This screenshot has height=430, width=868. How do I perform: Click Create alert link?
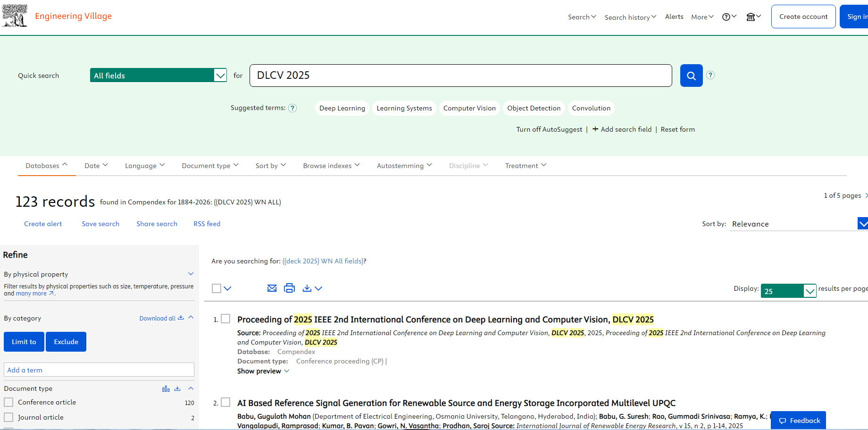(x=43, y=224)
